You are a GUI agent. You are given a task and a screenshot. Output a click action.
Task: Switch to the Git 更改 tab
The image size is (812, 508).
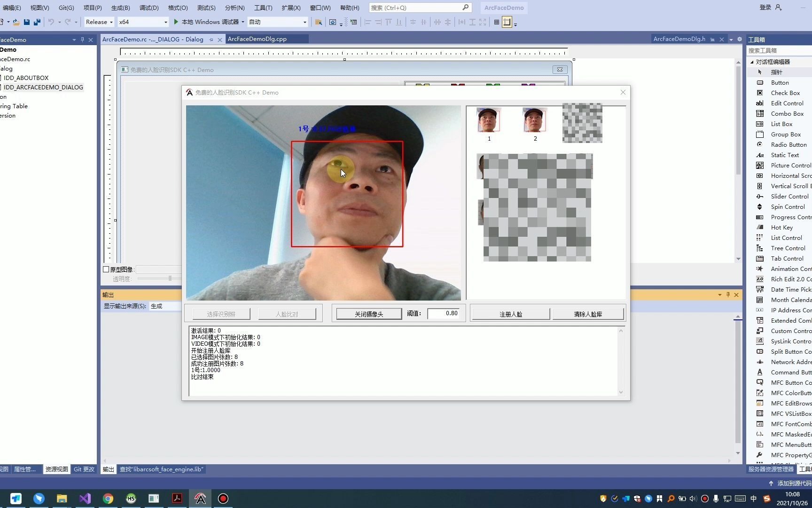tap(84, 469)
